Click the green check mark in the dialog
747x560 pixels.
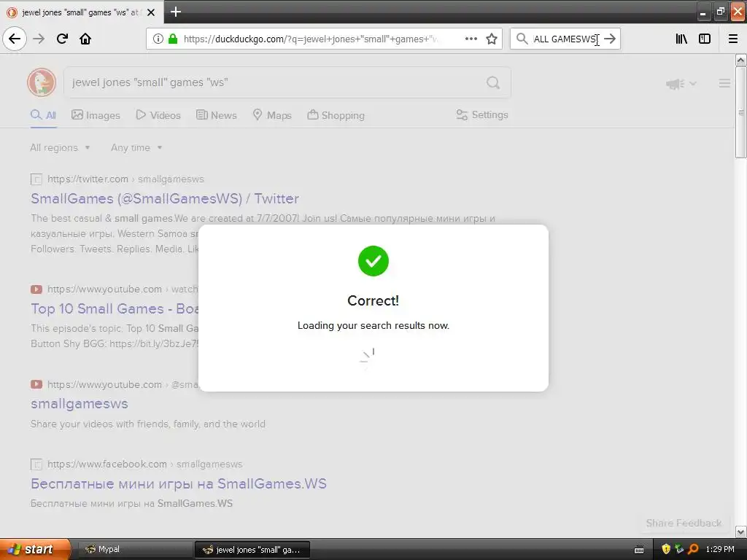(373, 261)
